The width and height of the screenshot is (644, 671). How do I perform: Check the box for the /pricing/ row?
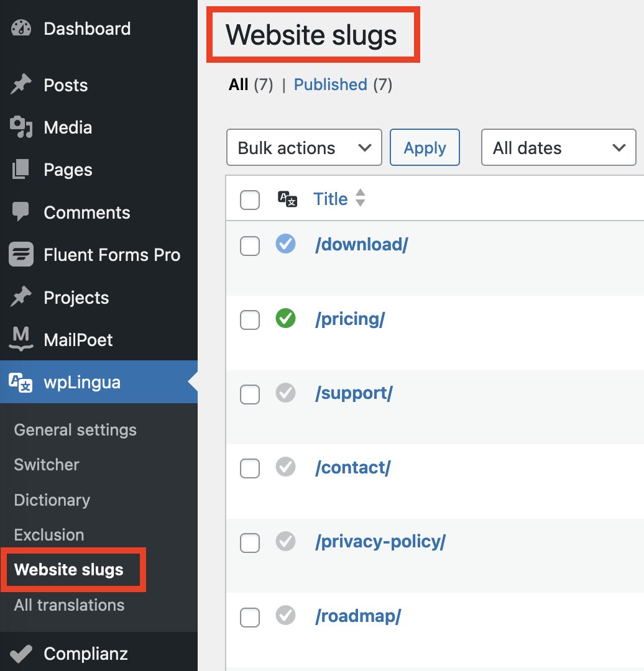pyautogui.click(x=250, y=320)
